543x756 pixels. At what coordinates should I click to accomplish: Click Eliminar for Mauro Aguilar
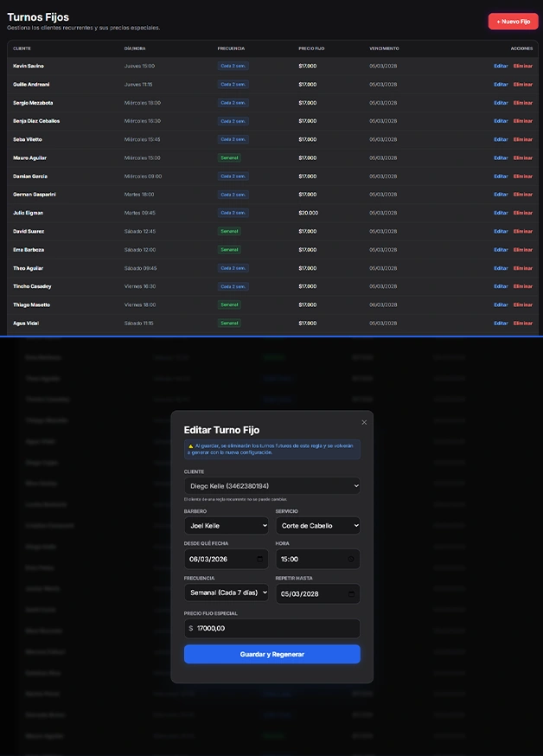(x=522, y=158)
